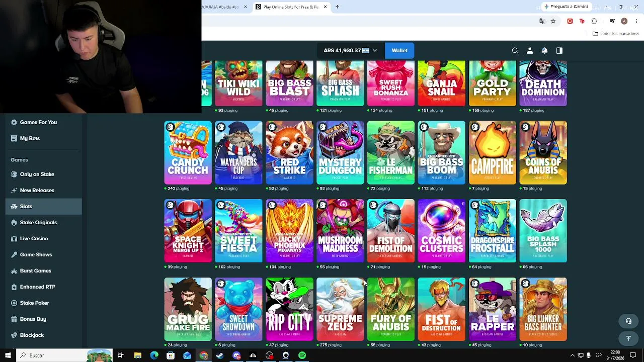Open live support headset button

(628, 321)
